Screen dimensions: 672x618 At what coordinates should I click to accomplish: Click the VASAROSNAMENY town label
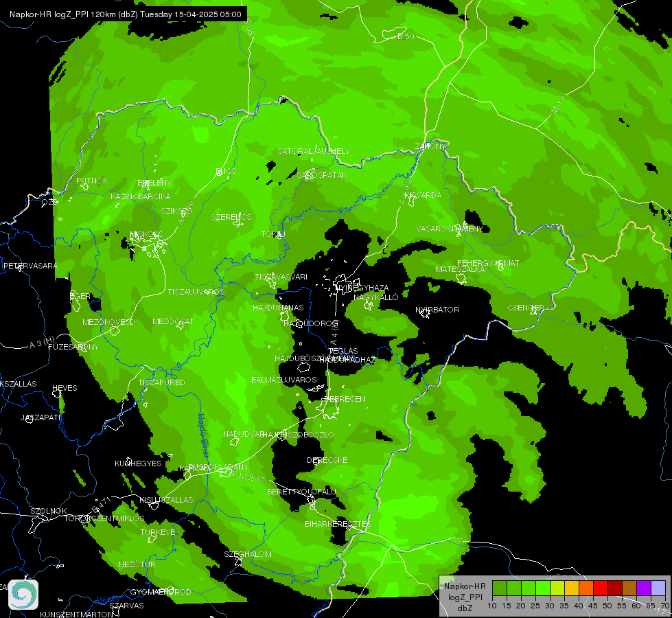pos(450,229)
